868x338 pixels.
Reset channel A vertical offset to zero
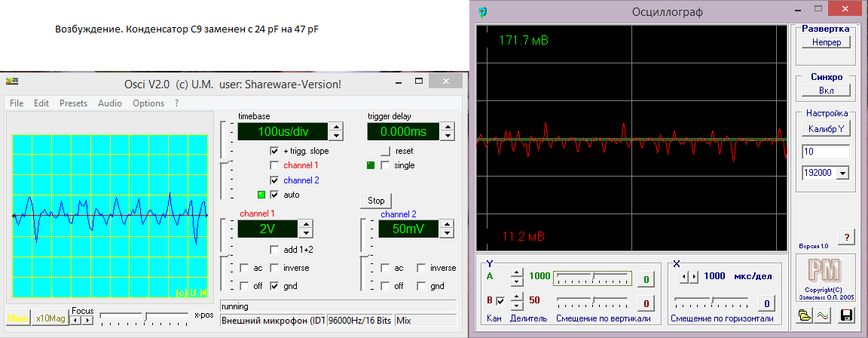click(646, 280)
